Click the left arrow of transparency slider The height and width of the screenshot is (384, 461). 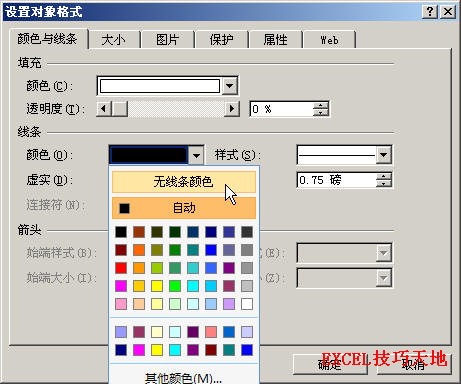click(x=104, y=109)
